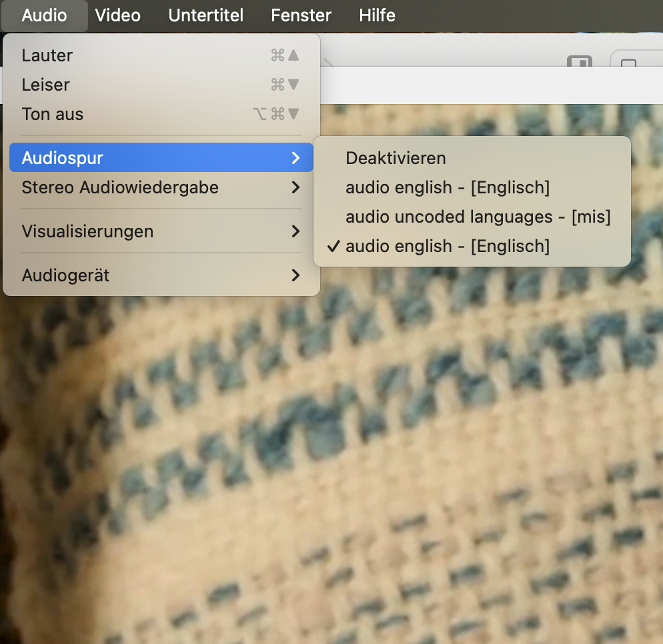Open the Audio menu in menu bar
The image size is (663, 644).
(x=45, y=15)
